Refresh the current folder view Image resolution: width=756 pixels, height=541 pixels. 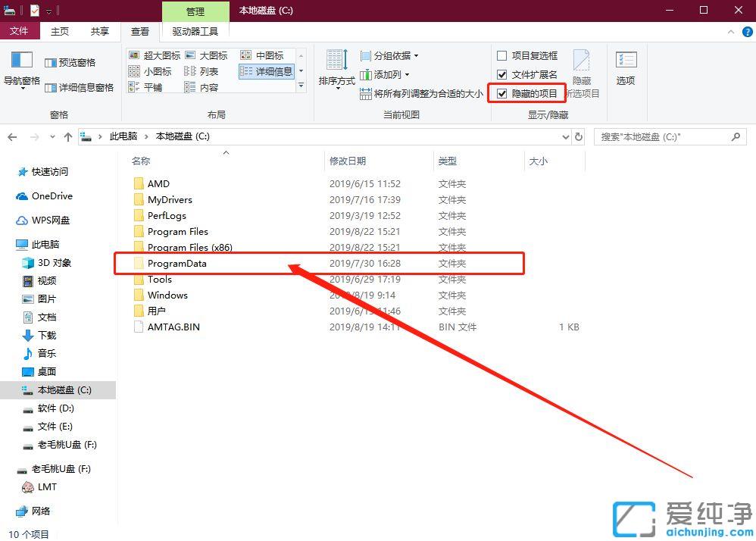pyautogui.click(x=577, y=137)
